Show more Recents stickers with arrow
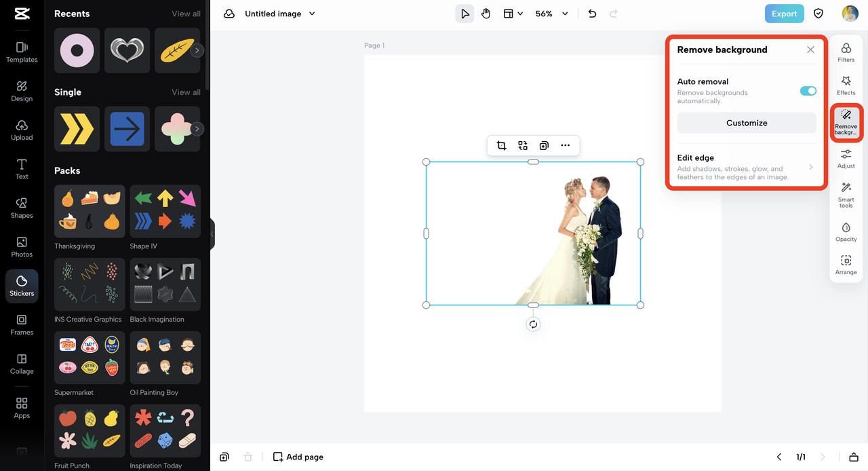868x471 pixels. (197, 50)
